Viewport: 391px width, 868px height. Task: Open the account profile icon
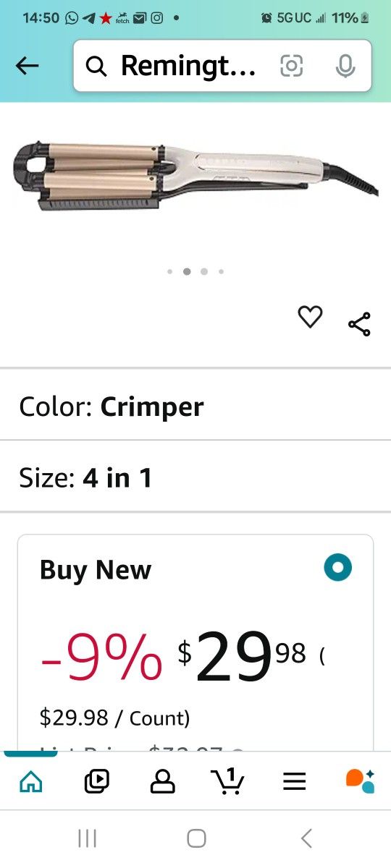click(162, 781)
